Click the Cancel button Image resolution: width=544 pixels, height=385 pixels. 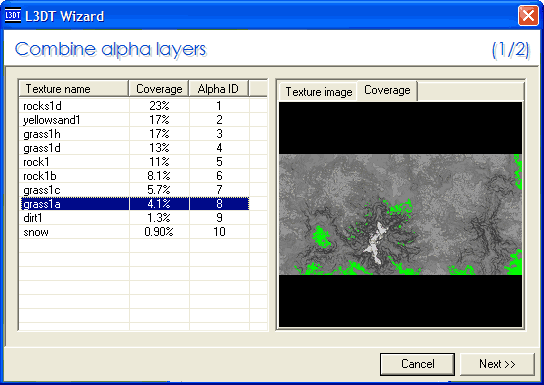pos(417,364)
